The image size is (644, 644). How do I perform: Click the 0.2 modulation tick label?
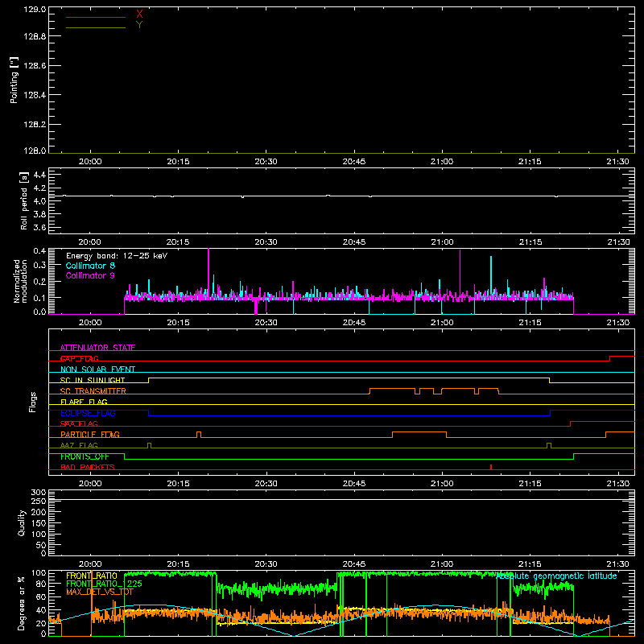(39, 281)
